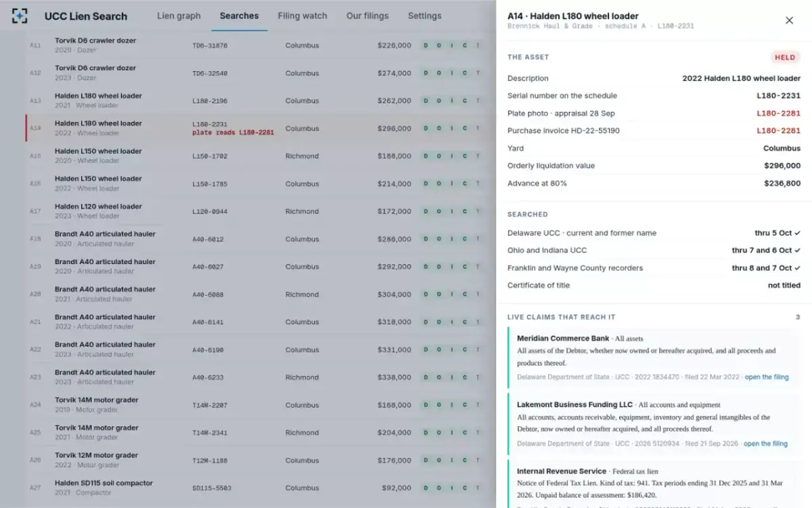Open the Internal Revenue Service tax lien card
812x508 pixels.
tap(654, 484)
